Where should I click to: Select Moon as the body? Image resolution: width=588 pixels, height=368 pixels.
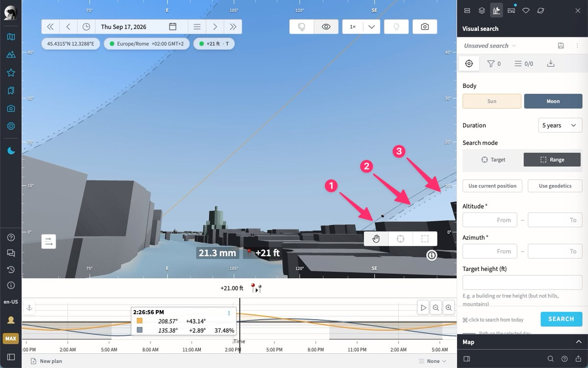553,101
